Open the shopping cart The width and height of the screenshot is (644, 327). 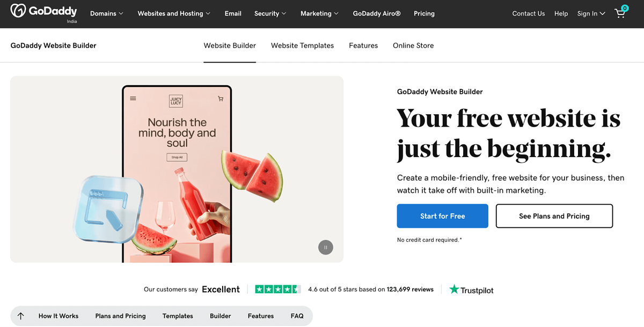tap(620, 13)
